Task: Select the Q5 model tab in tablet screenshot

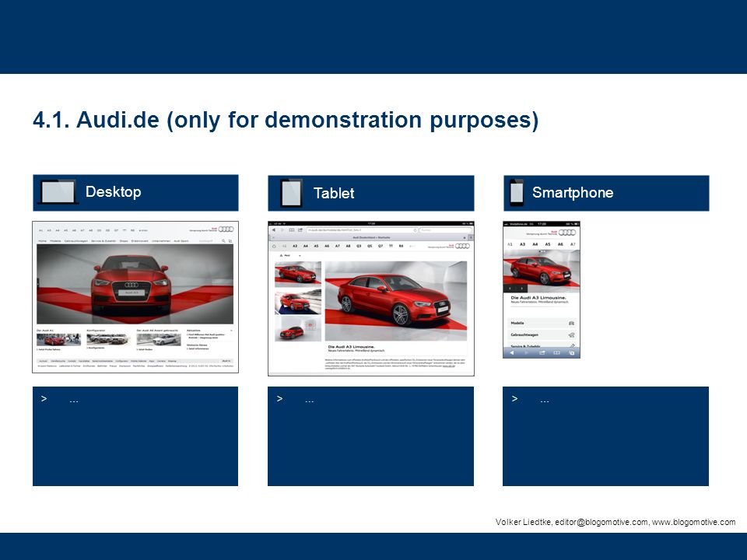Action: [x=369, y=247]
